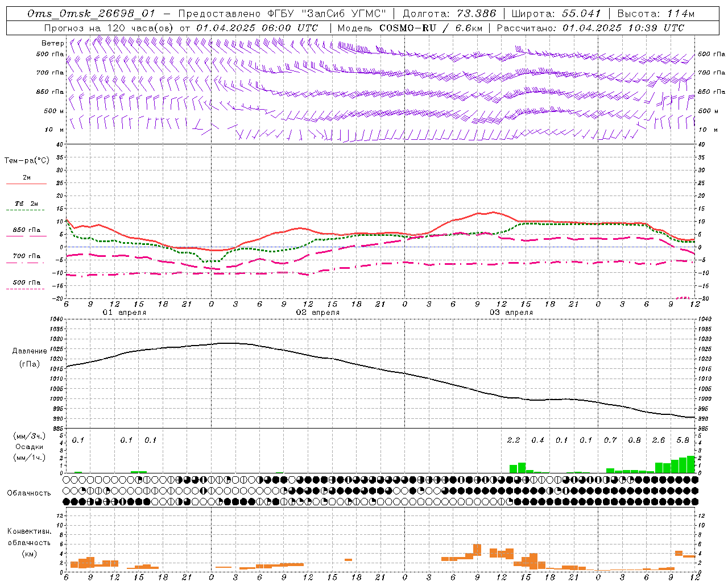Click the model label COSMO-RU / 6.6км
Screen dimensions: 728x582
[430, 28]
